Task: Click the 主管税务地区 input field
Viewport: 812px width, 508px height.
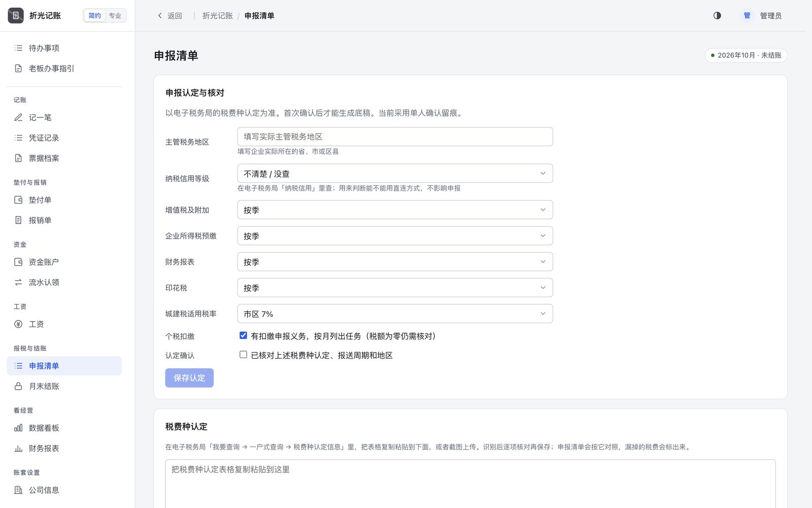Action: (395, 137)
